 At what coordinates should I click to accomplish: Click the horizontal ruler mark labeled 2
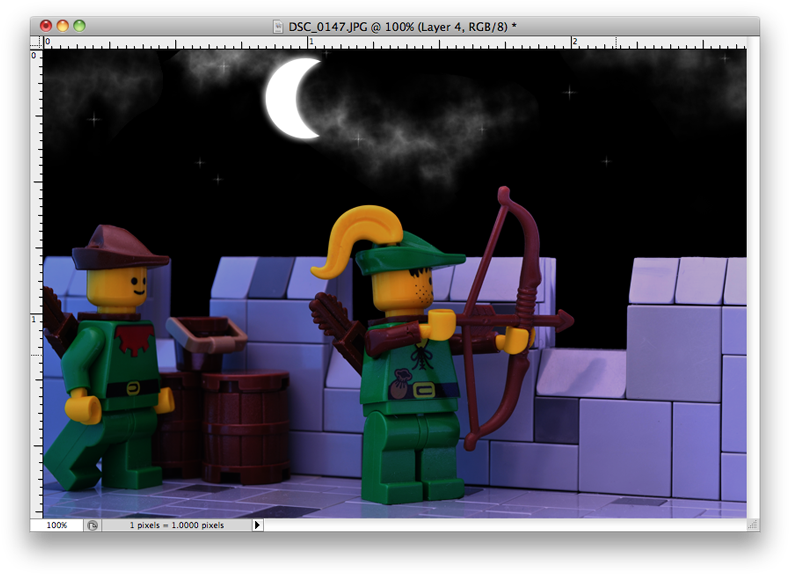[x=574, y=42]
